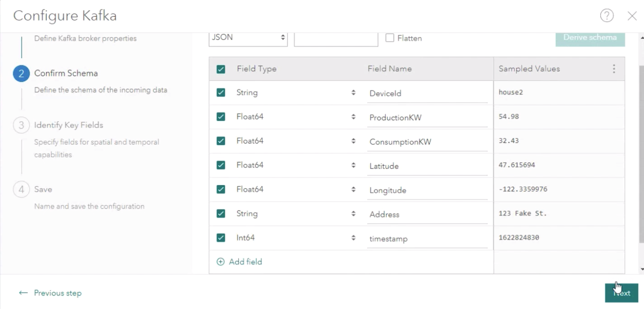Screen dimensions: 644x309
Task: Close the Configure Kafka dialog
Action: pos(632,15)
